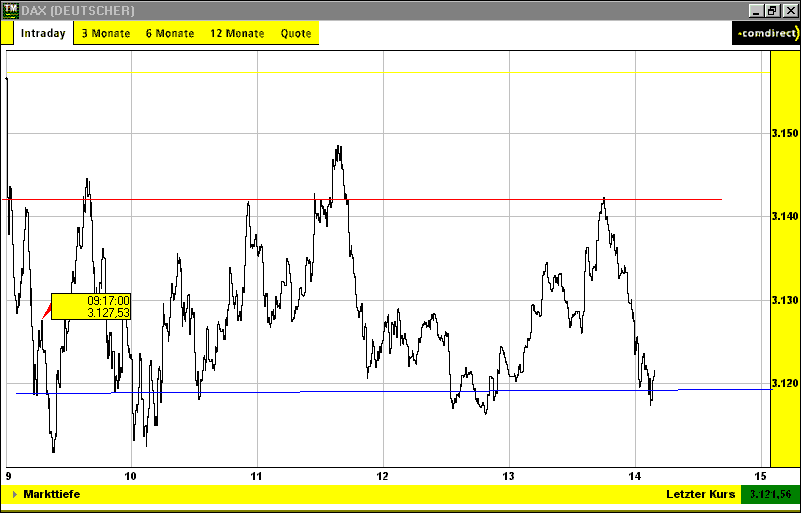Minimize the DAX window
Screen dimensions: 801x513
click(756, 10)
